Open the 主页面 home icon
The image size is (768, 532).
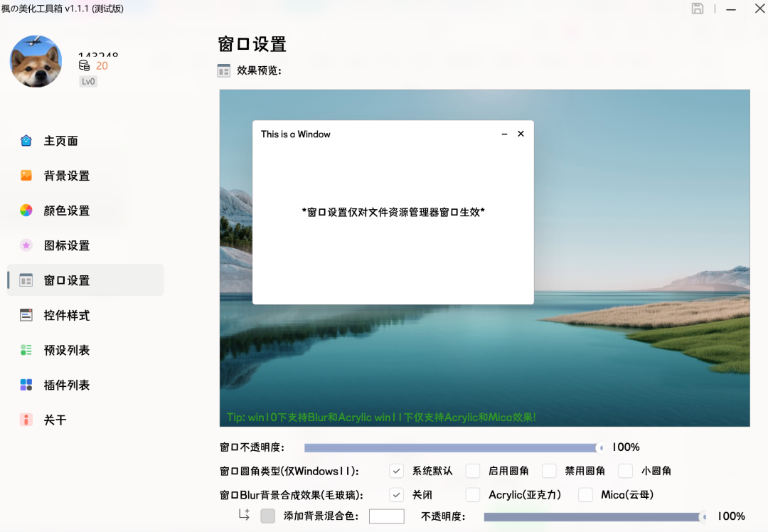(x=26, y=141)
